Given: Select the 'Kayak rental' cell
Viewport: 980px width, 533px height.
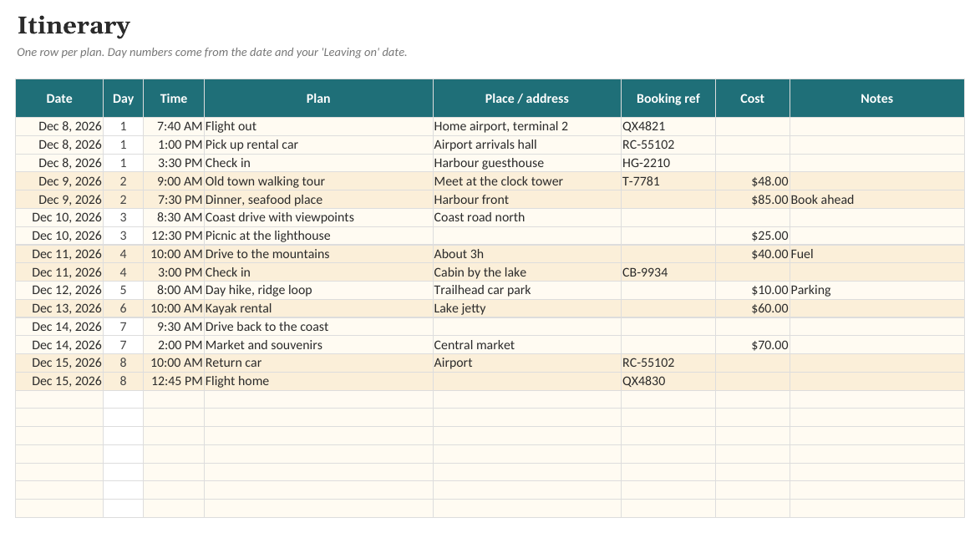Looking at the screenshot, I should [318, 308].
